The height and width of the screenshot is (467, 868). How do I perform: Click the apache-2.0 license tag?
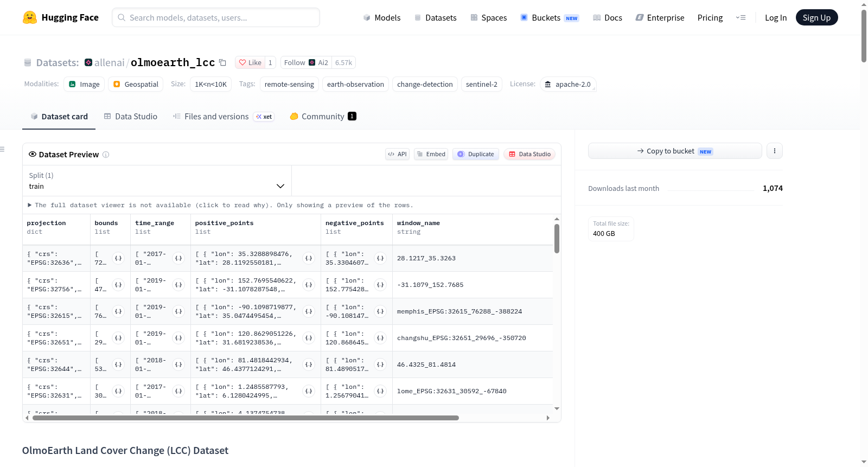[568, 84]
